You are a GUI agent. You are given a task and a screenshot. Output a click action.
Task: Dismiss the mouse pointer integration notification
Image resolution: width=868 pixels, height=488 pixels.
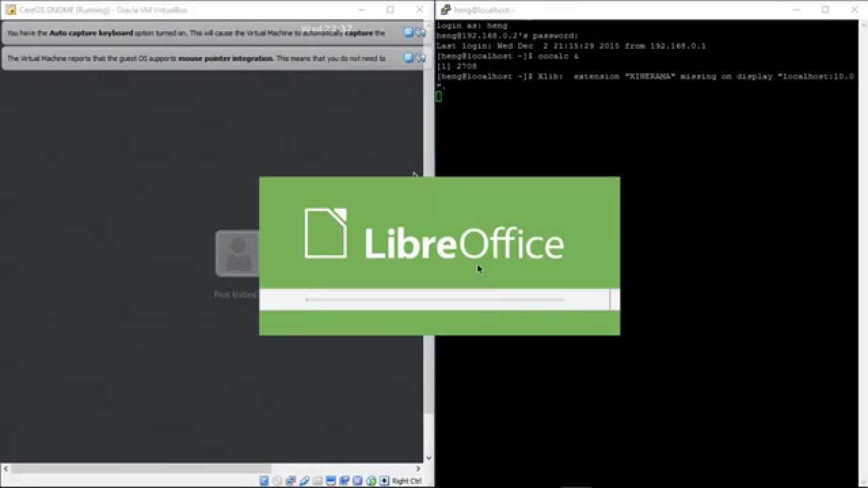click(408, 58)
